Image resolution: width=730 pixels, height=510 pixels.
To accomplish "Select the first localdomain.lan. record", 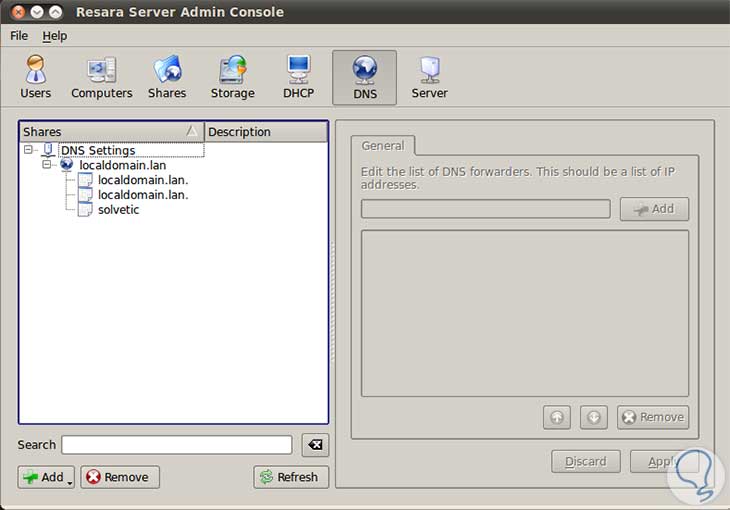I will (143, 180).
